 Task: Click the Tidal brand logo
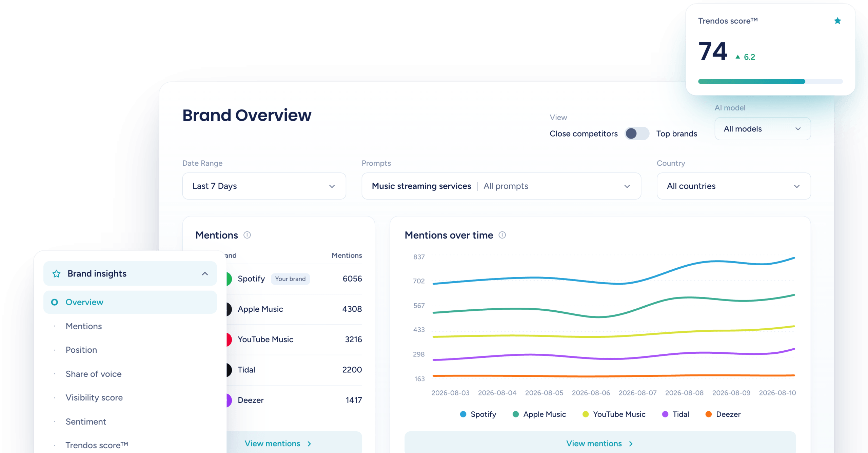[229, 370]
